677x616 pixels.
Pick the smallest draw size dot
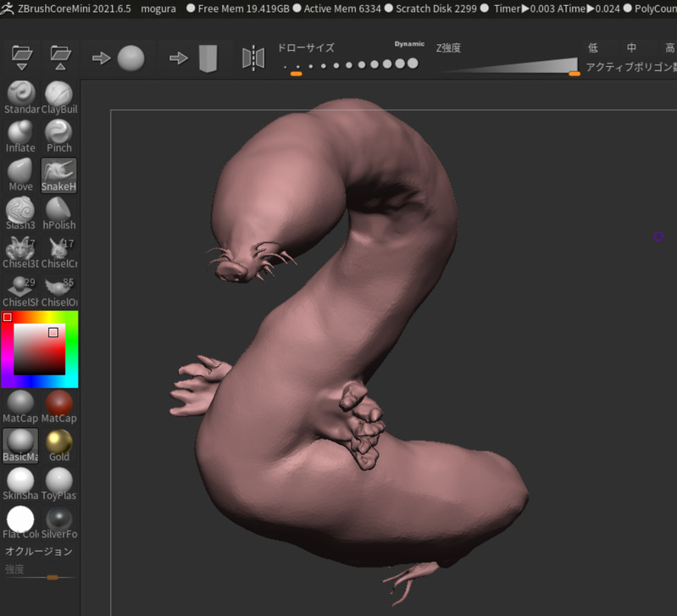[x=285, y=67]
